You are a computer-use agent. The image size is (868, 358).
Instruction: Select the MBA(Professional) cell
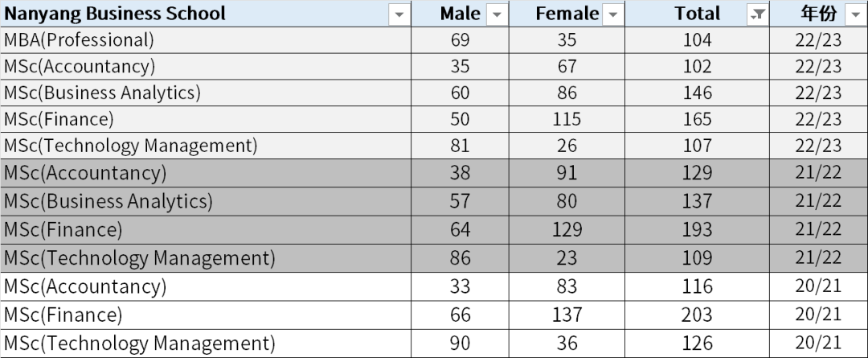[x=79, y=39]
